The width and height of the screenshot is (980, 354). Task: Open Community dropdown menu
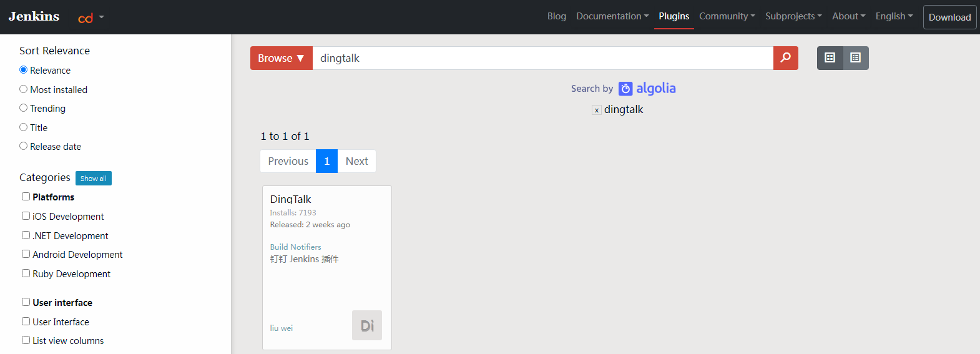point(727,16)
